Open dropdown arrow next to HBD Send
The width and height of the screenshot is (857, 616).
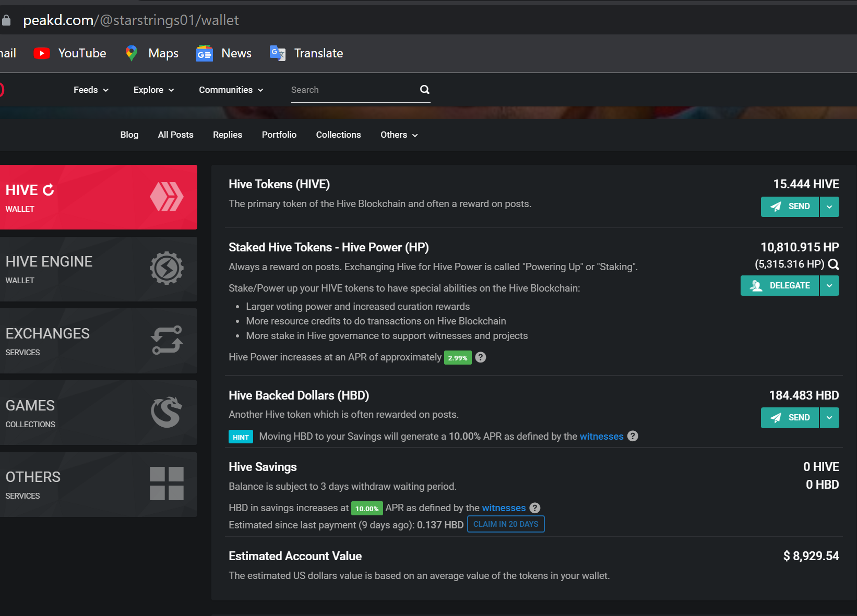[829, 418]
